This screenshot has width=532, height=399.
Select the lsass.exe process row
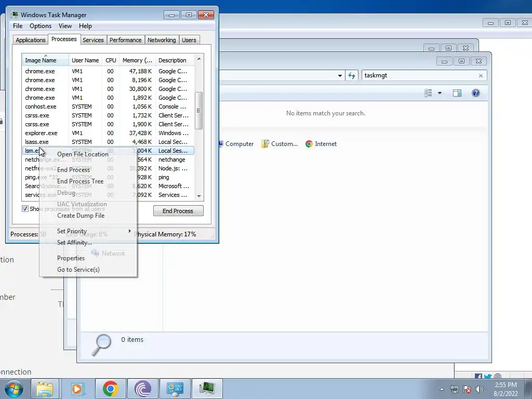(108, 142)
